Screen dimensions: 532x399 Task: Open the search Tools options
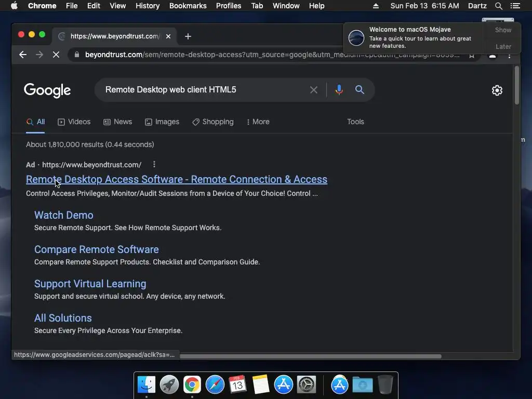click(x=355, y=122)
